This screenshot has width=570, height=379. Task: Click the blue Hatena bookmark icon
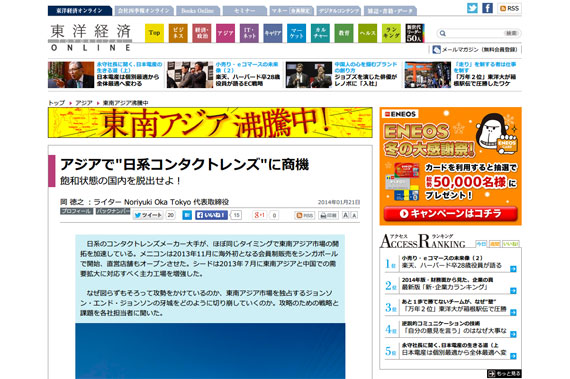click(187, 215)
